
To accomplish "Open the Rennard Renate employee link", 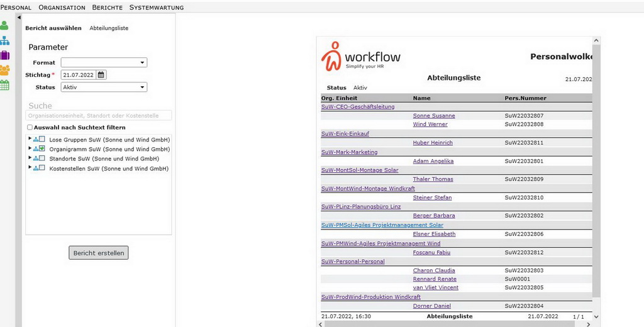I will (435, 279).
